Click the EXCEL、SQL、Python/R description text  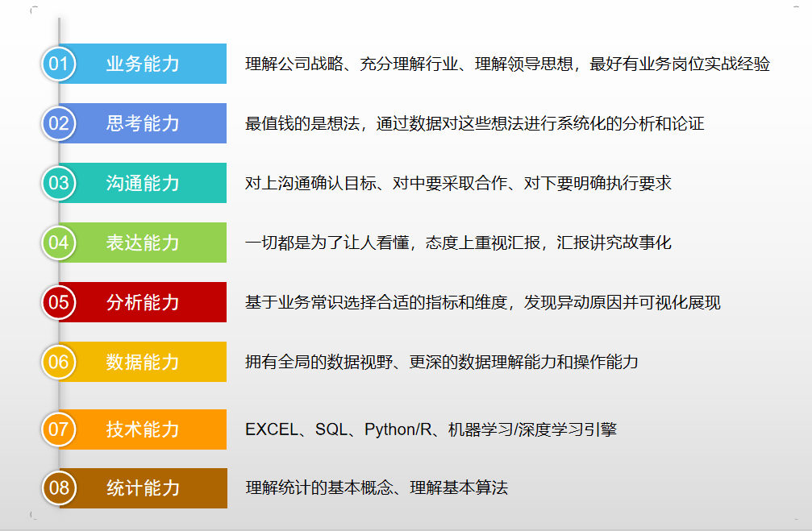[431, 429]
